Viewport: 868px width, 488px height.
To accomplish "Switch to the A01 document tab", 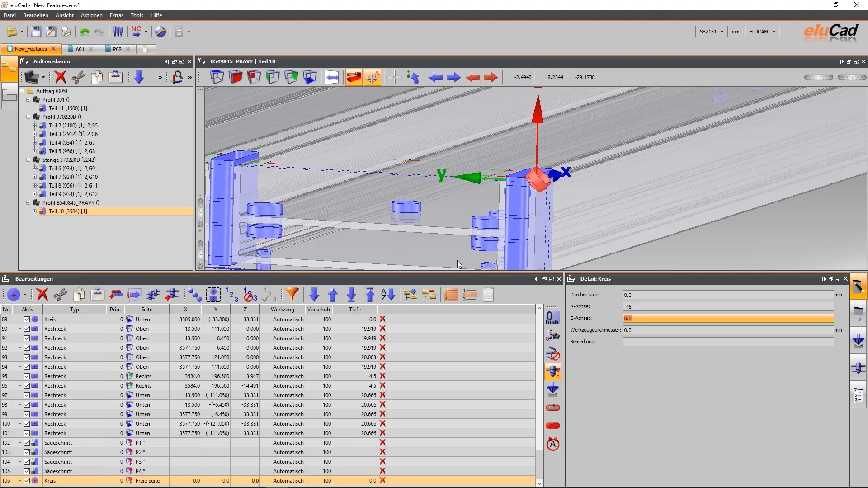I will pyautogui.click(x=80, y=49).
